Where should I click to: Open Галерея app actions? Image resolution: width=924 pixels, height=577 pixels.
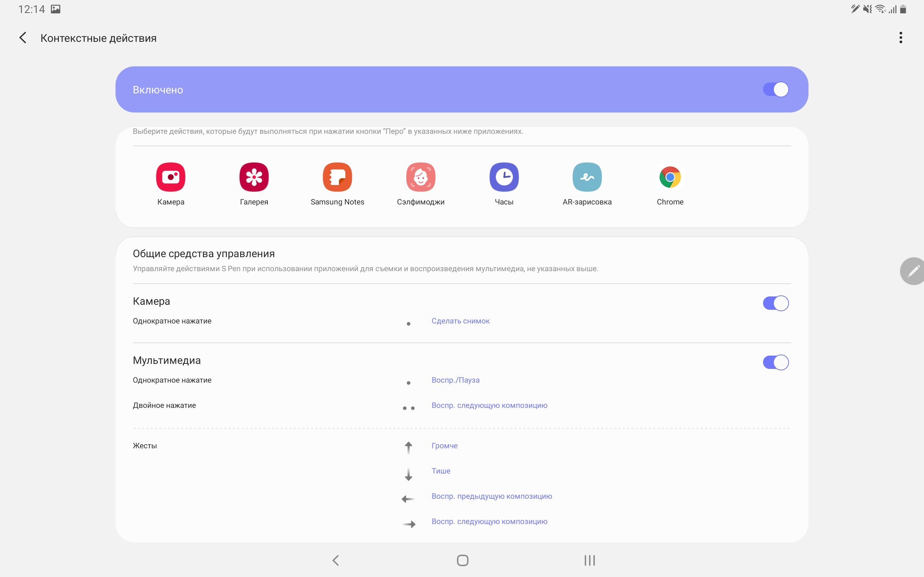(x=254, y=177)
